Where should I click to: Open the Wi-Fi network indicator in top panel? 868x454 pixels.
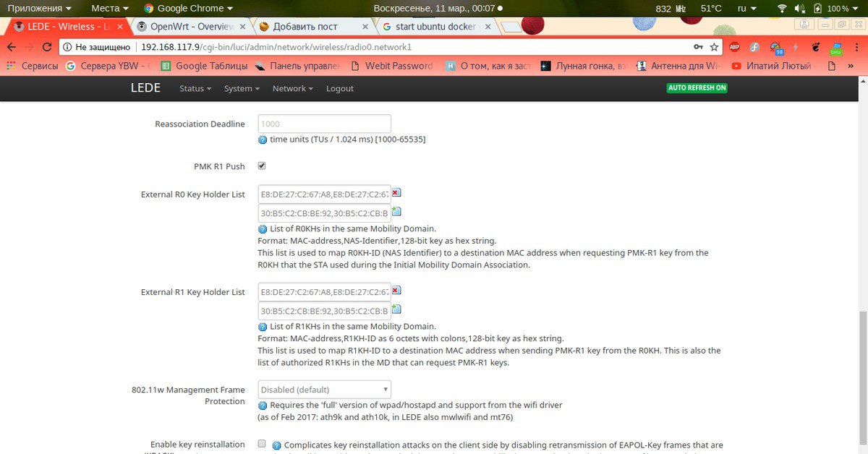click(782, 9)
